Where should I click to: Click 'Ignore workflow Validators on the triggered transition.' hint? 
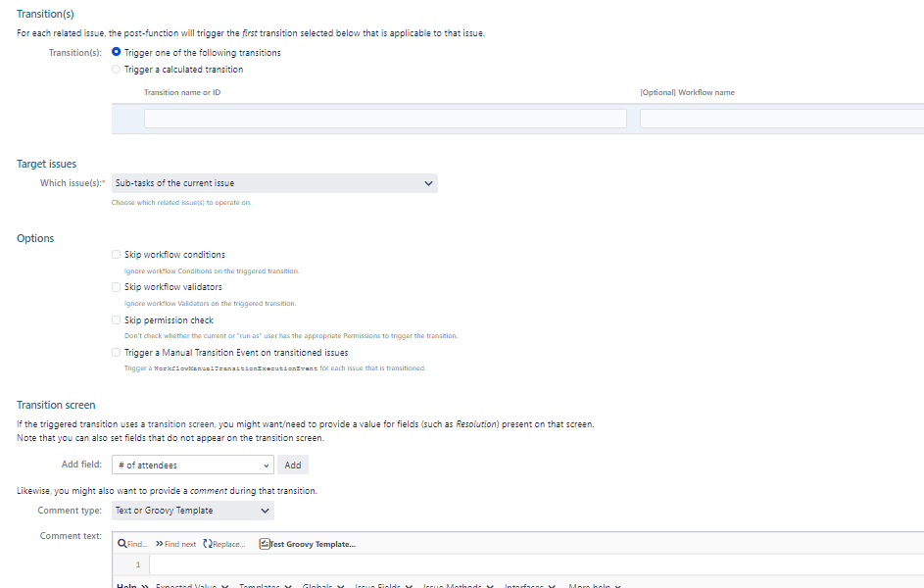point(210,304)
